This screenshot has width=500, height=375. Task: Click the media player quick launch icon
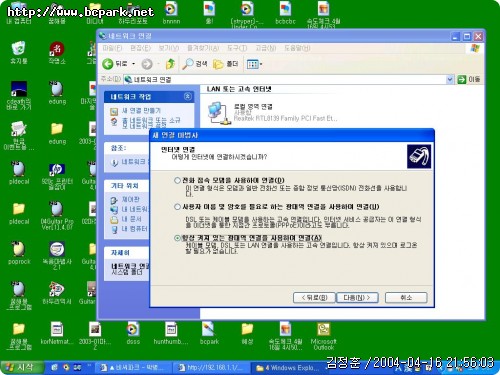pyautogui.click(x=66, y=367)
